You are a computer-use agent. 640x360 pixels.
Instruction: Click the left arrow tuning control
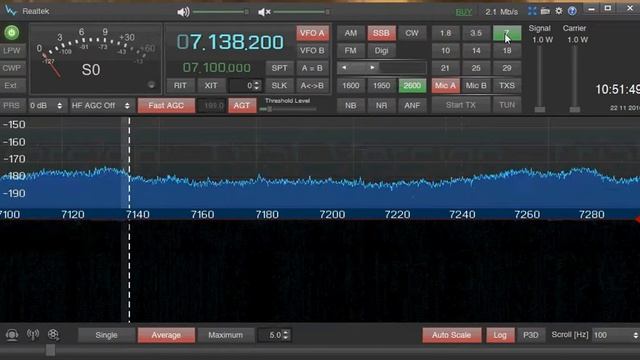[x=344, y=68]
